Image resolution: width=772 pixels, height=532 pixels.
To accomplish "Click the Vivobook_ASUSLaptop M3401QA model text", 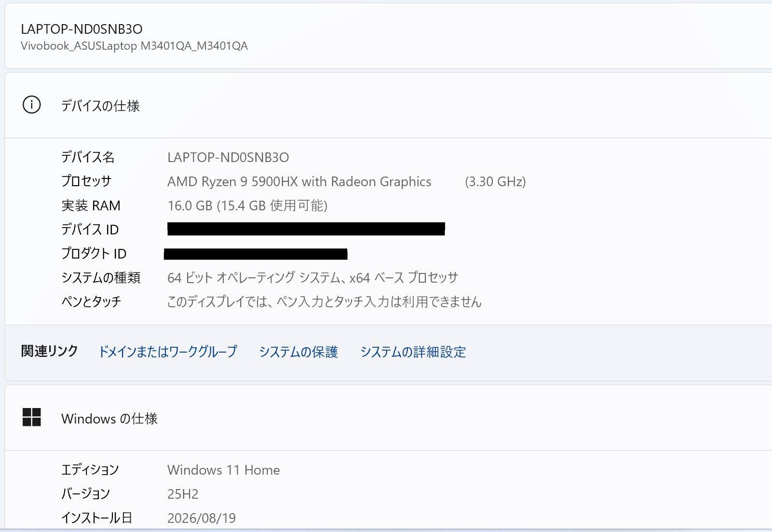I will (134, 46).
